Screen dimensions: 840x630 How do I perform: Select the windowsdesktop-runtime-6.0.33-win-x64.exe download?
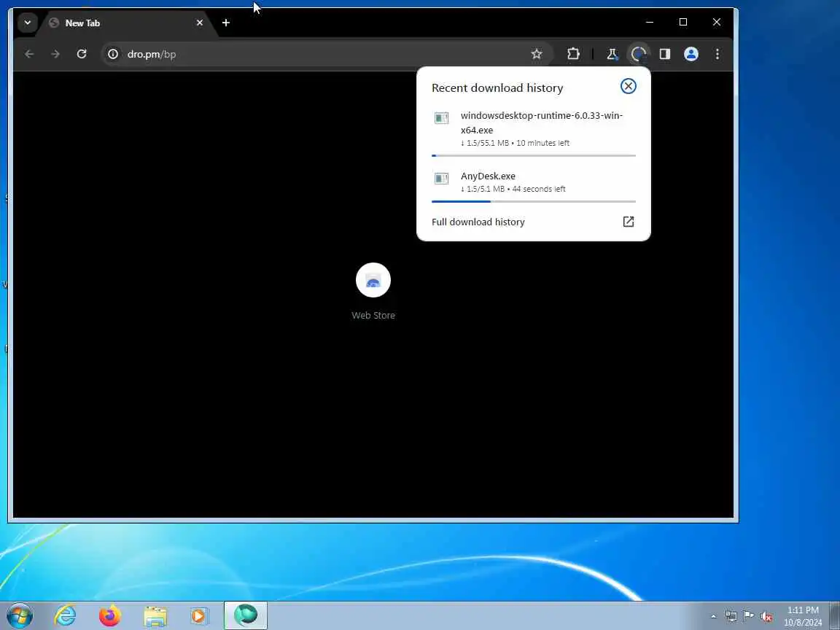point(534,132)
